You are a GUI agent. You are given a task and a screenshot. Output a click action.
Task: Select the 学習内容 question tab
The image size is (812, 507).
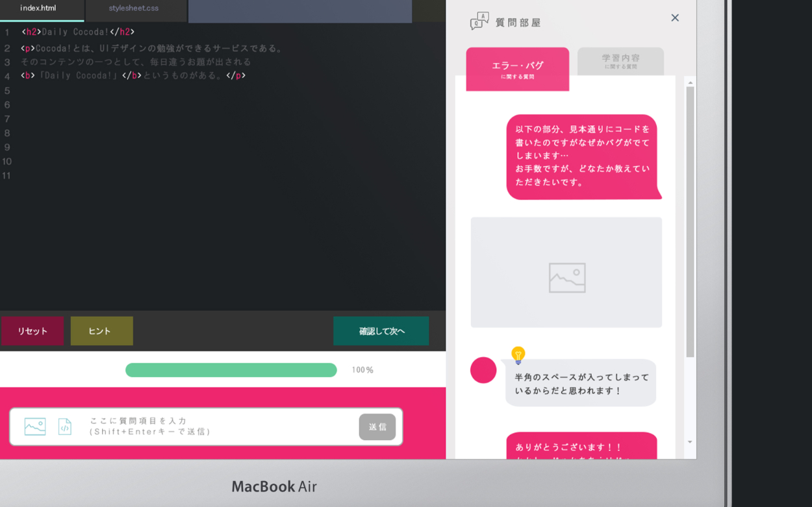[620, 61]
